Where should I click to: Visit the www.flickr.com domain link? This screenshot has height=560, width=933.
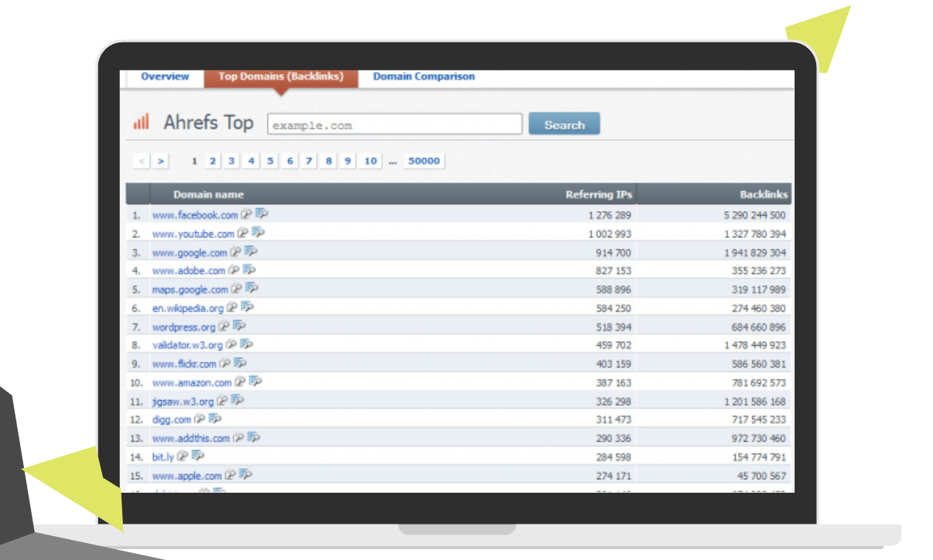click(x=184, y=364)
